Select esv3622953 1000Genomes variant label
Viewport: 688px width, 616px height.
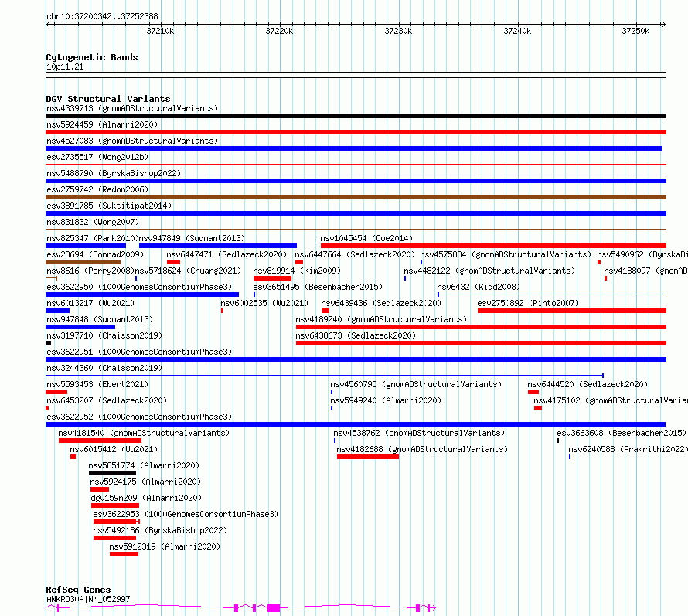click(x=186, y=514)
